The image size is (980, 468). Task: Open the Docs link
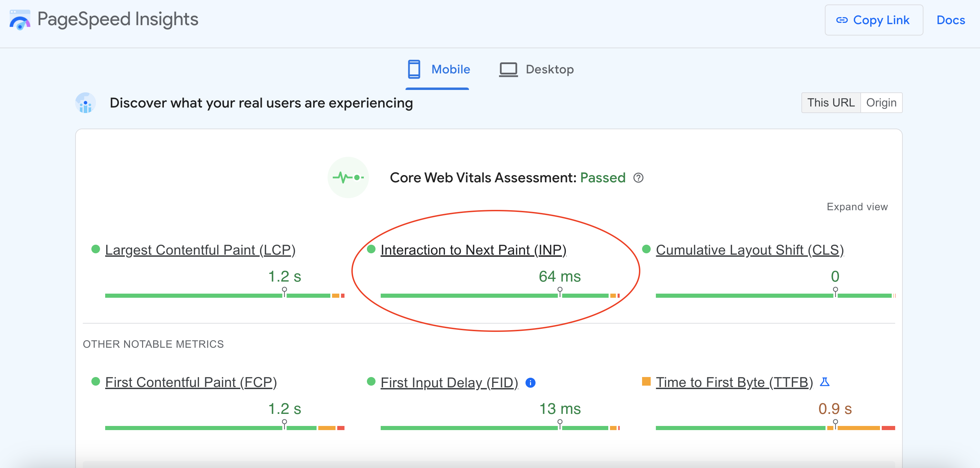[951, 20]
